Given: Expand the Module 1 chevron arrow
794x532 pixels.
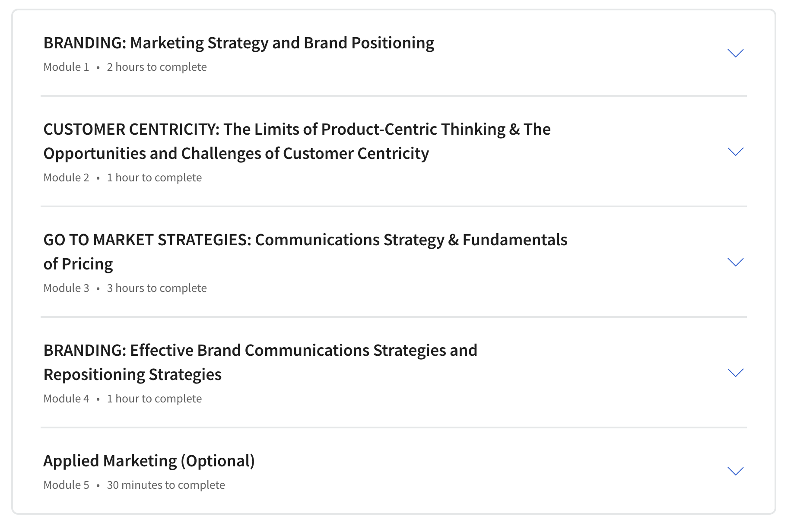Looking at the screenshot, I should pyautogui.click(x=735, y=53).
